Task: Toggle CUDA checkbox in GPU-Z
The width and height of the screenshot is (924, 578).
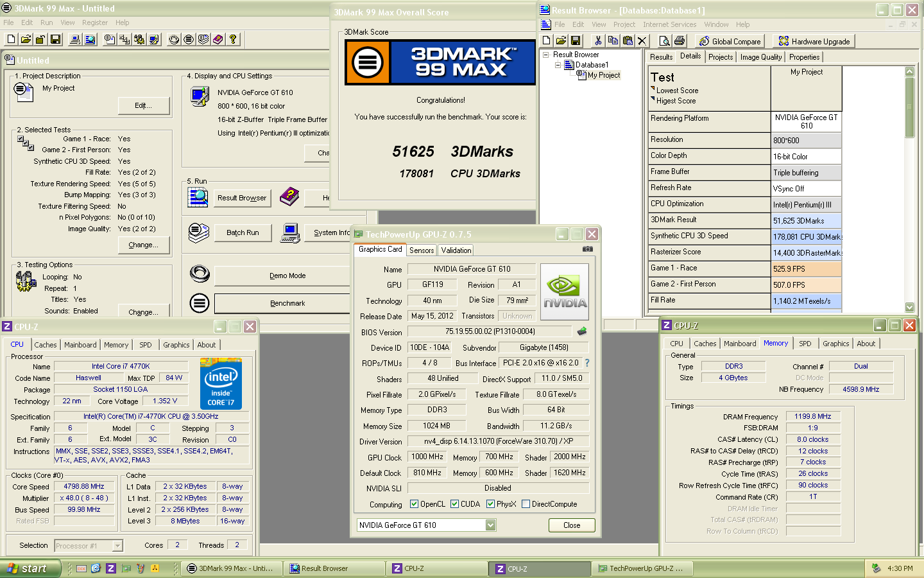Action: click(x=454, y=504)
